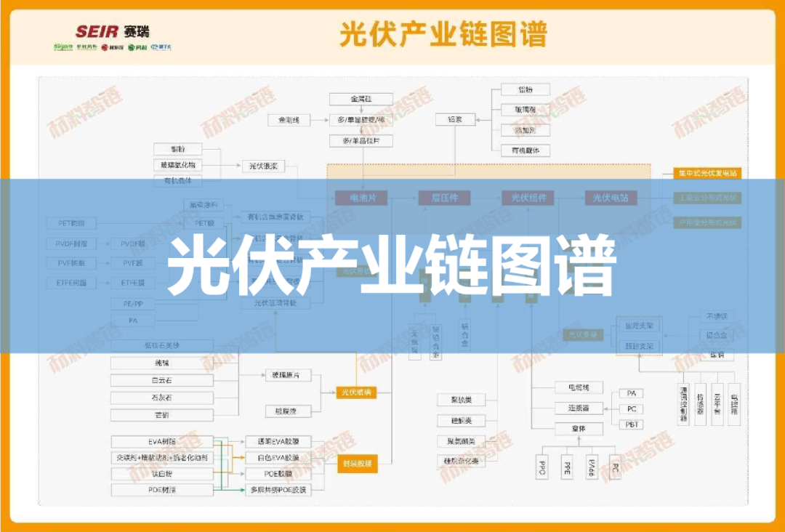Click the 添加剂 box
Image resolution: width=785 pixels, height=532 pixels.
pos(526,130)
